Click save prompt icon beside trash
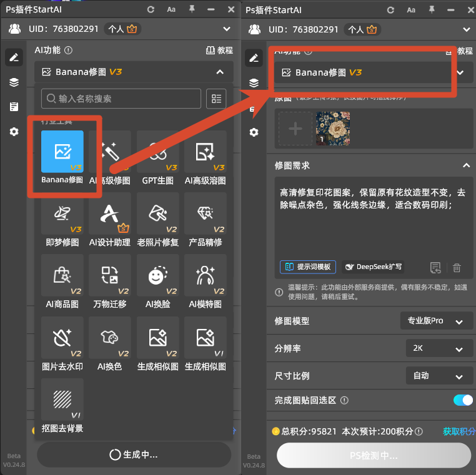The width and height of the screenshot is (476, 475). (435, 268)
